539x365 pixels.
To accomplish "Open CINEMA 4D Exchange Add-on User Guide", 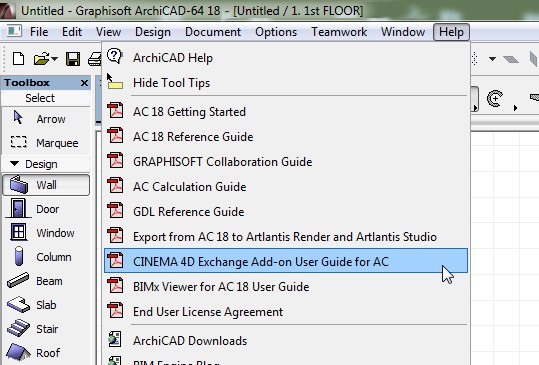I will click(286, 261).
